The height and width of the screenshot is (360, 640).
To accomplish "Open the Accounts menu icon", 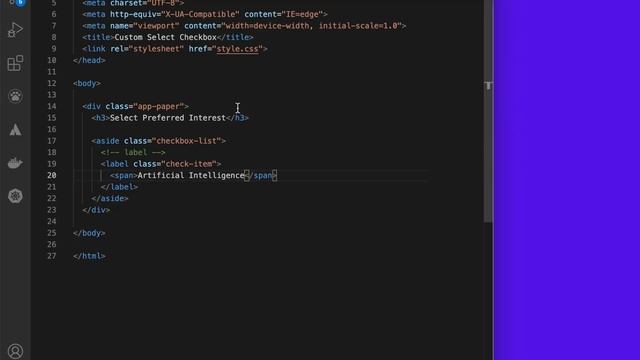I will click(15, 351).
